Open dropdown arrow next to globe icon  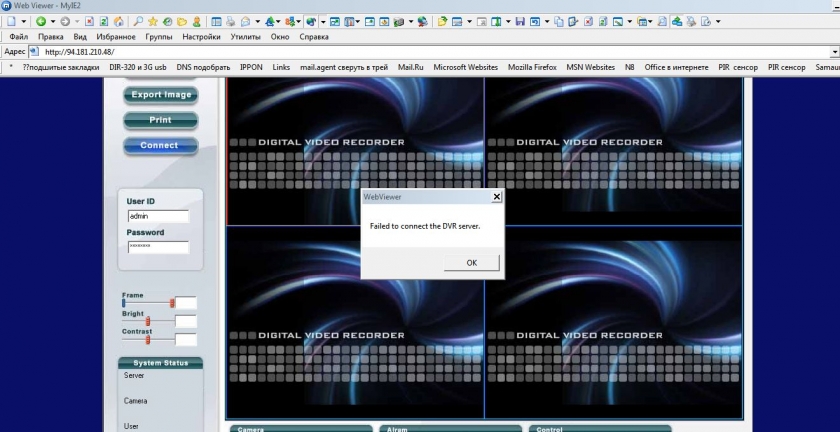(324, 21)
